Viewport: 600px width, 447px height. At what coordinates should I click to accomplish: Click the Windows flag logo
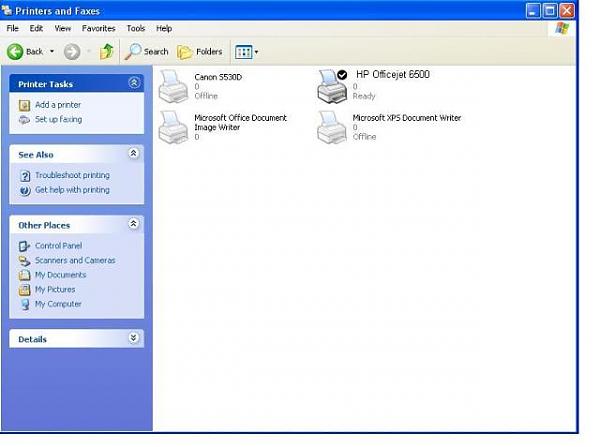pos(562,28)
